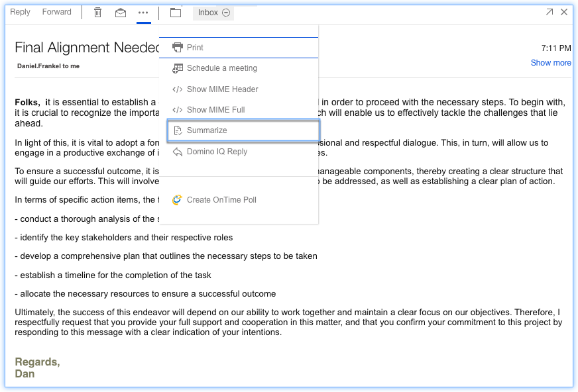Click the OnTime Poll logo icon
578x392 pixels.
pyautogui.click(x=177, y=199)
